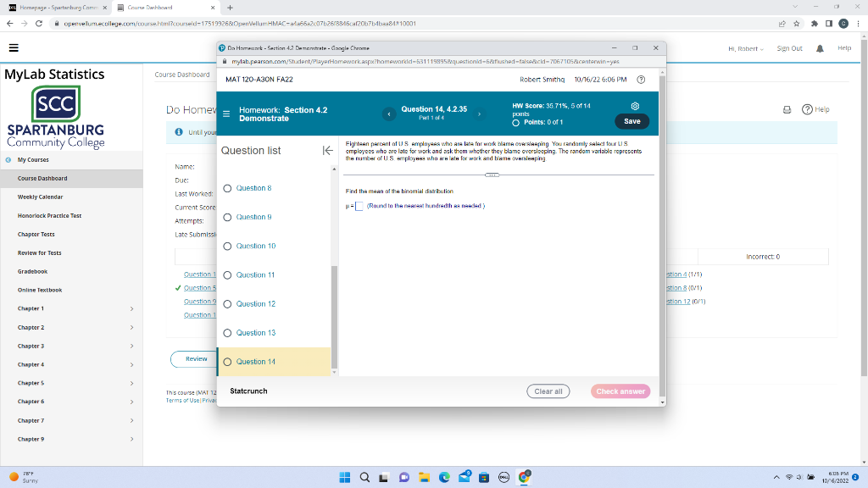Select Question 9 radio circle
868x488 pixels.
227,218
